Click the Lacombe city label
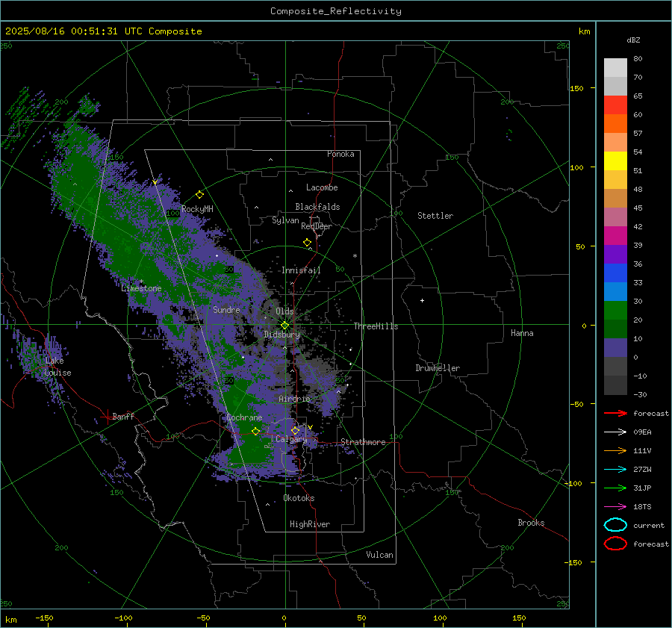The width and height of the screenshot is (672, 628). (x=322, y=187)
